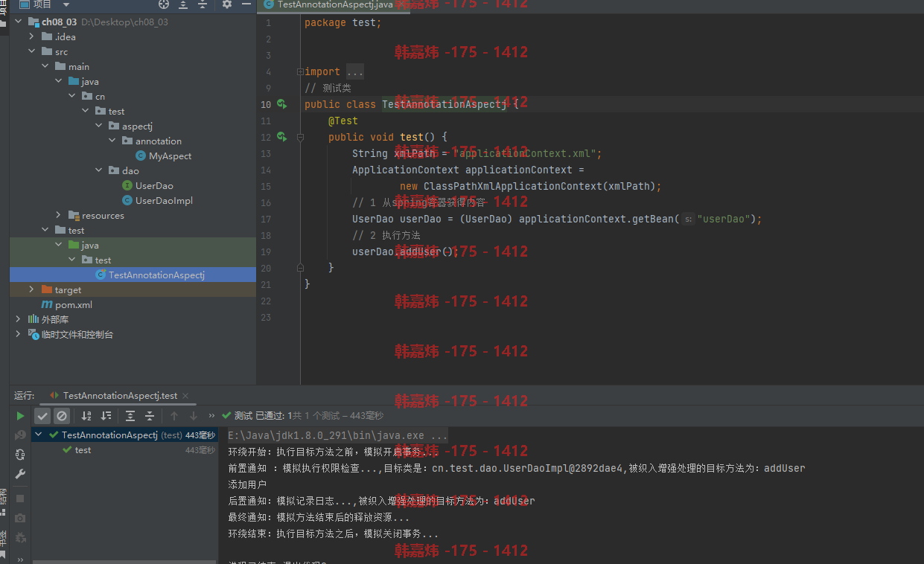Hide the project tool window
The width and height of the screenshot is (924, 564).
click(246, 4)
